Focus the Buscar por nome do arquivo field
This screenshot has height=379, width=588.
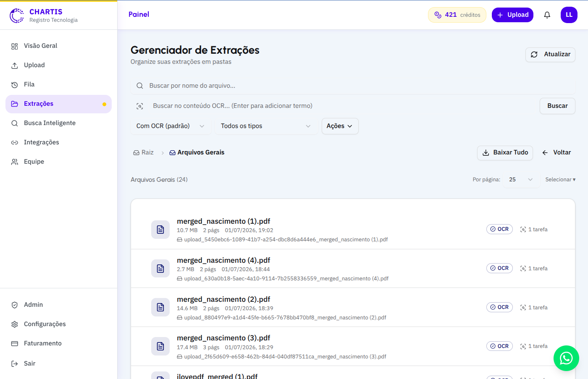[x=353, y=86]
